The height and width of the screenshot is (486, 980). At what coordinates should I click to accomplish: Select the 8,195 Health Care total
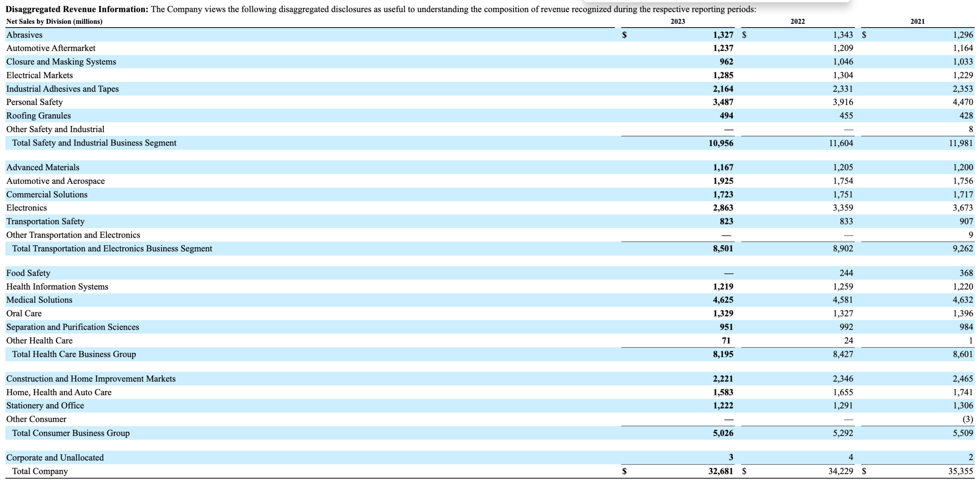(x=723, y=354)
